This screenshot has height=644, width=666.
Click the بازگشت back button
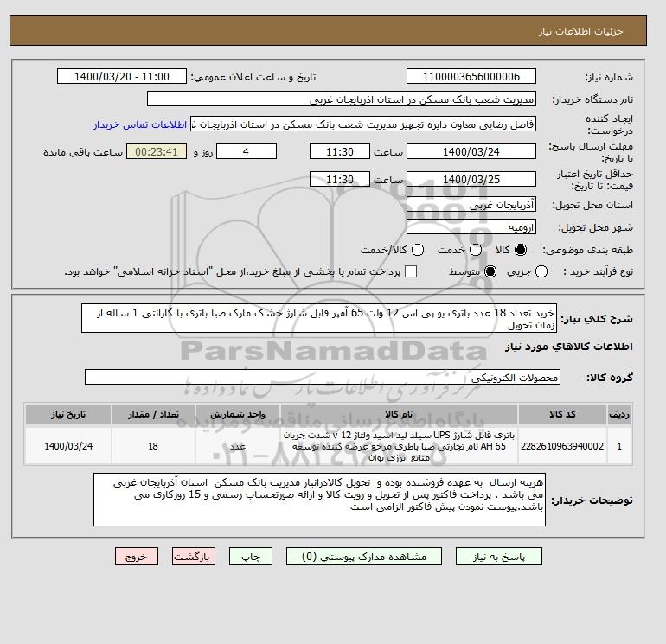point(194,557)
